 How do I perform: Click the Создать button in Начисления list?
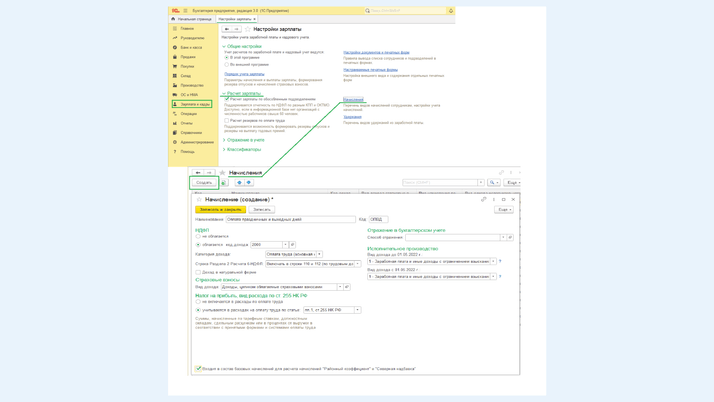[x=204, y=183]
